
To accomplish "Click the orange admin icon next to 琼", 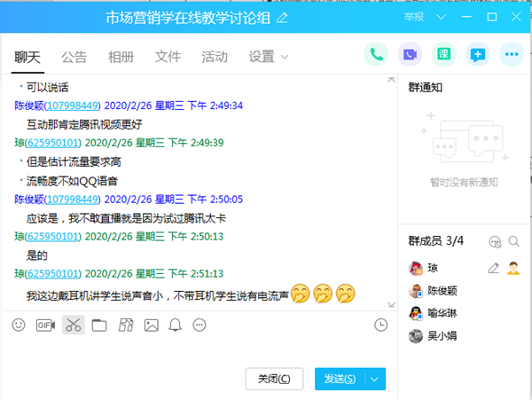I will click(x=513, y=268).
